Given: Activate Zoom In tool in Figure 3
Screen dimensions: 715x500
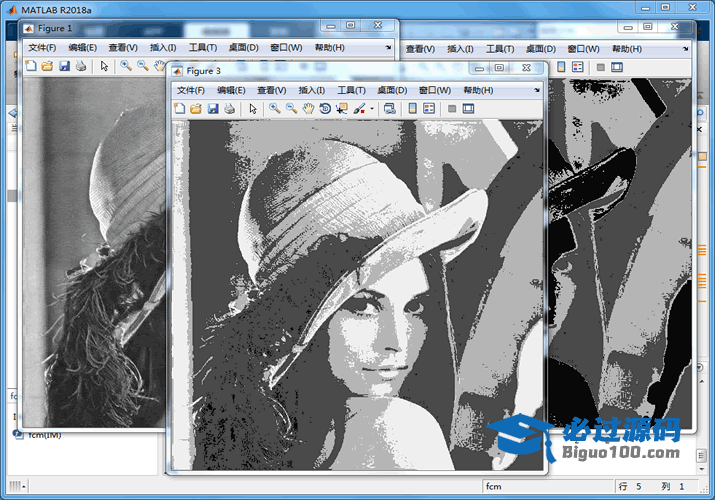Looking at the screenshot, I should pos(275,108).
